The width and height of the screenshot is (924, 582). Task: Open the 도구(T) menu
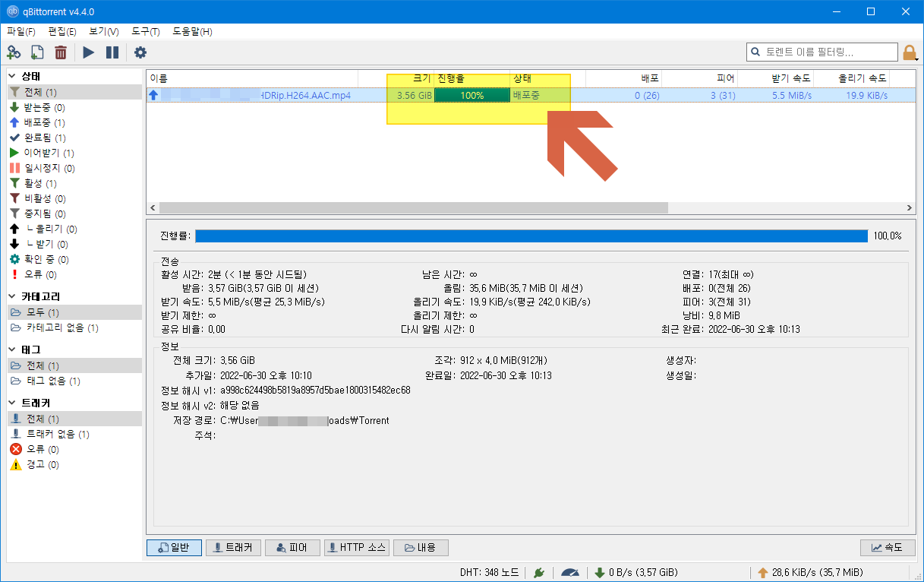click(x=145, y=31)
